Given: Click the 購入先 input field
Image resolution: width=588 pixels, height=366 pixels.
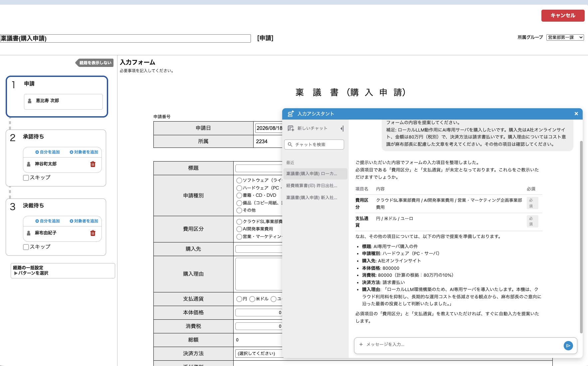Looking at the screenshot, I should 259,249.
